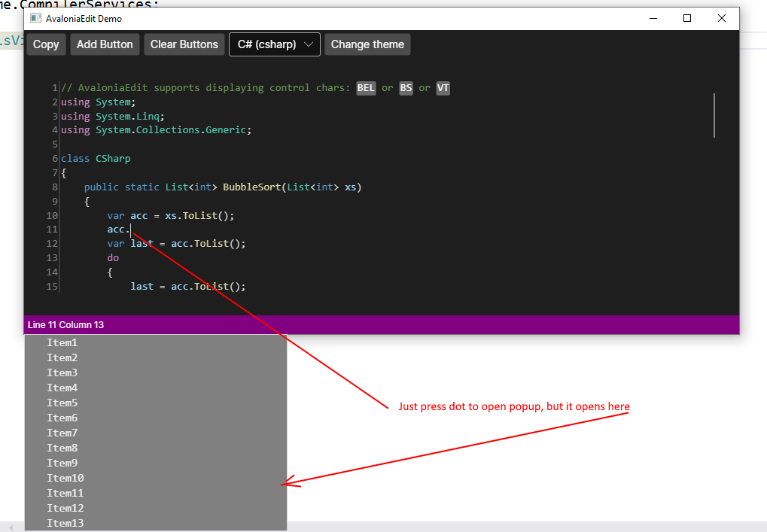Select Item7 in completion popup
The width and height of the screenshot is (767, 532).
pyautogui.click(x=156, y=433)
